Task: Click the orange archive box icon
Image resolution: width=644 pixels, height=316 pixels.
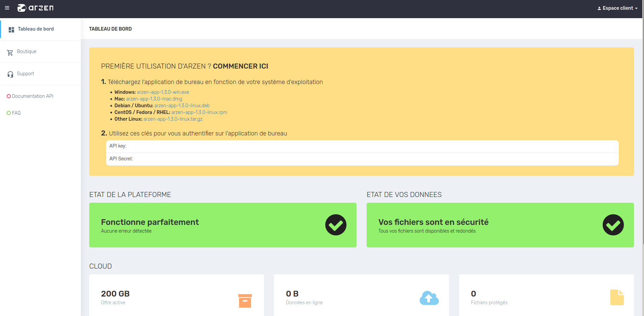Action: coord(245,301)
